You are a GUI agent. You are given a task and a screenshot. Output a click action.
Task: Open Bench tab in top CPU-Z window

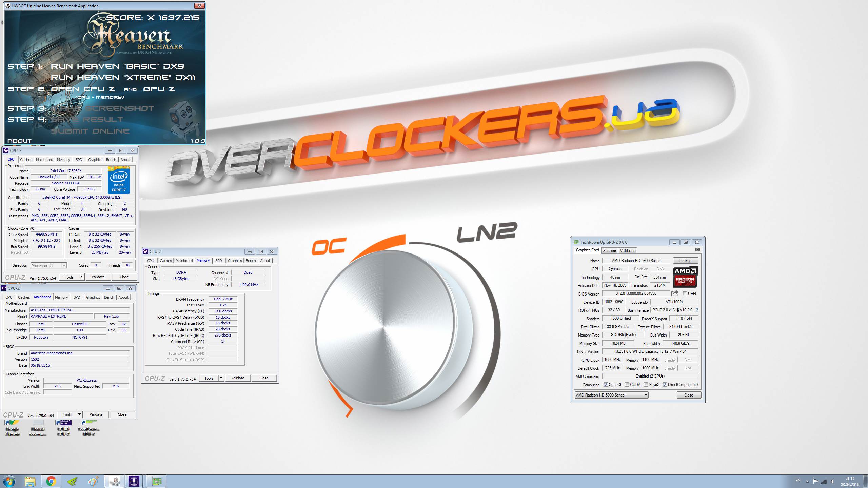point(111,160)
